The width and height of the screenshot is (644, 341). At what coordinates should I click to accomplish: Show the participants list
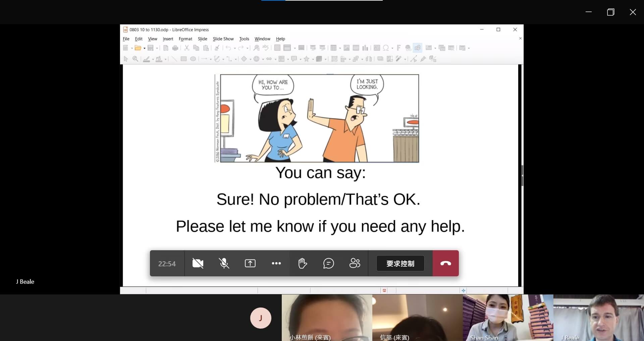click(x=355, y=264)
